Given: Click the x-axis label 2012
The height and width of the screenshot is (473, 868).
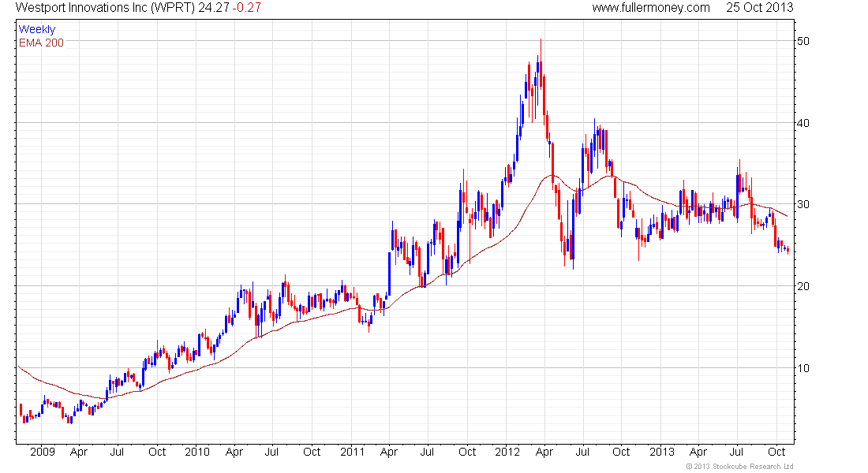Looking at the screenshot, I should coord(507,452).
